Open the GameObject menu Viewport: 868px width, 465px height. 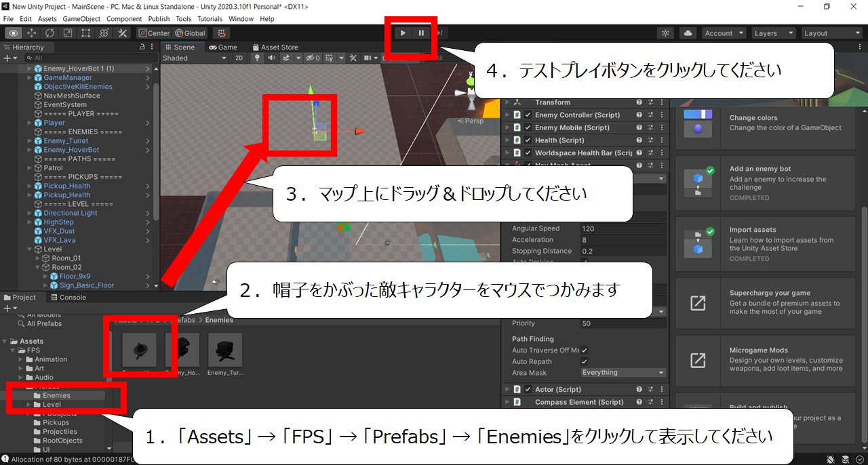pyautogui.click(x=82, y=19)
